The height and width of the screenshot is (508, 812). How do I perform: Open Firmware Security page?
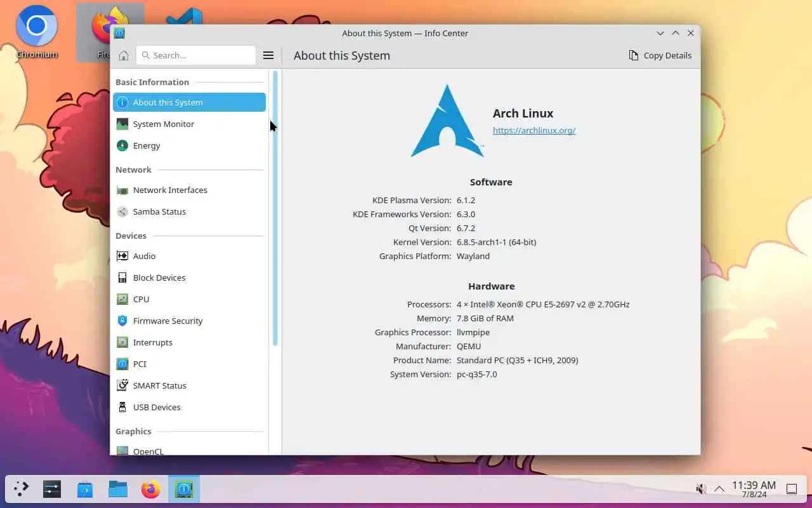tap(189, 321)
